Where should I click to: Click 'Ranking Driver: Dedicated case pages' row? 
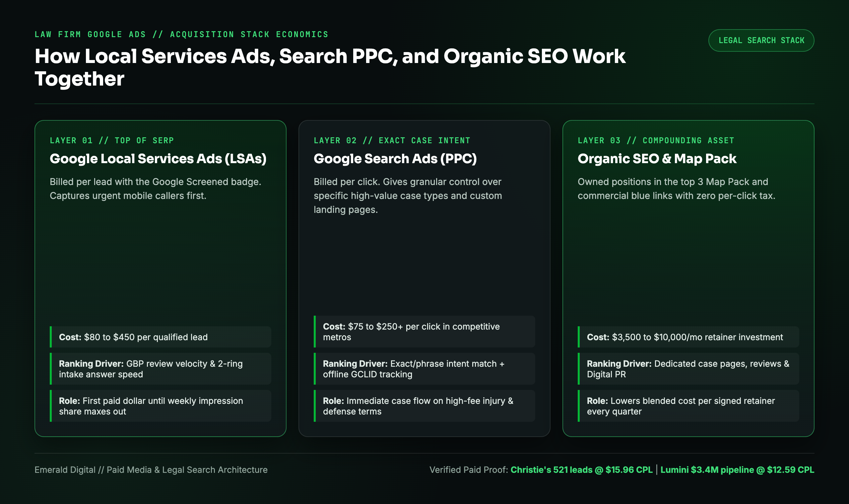pyautogui.click(x=688, y=368)
